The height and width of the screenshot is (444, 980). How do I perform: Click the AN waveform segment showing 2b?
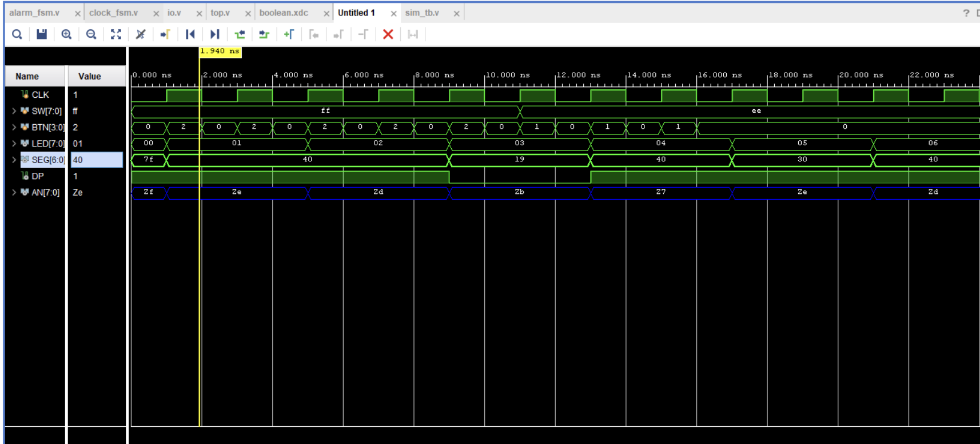coord(519,192)
